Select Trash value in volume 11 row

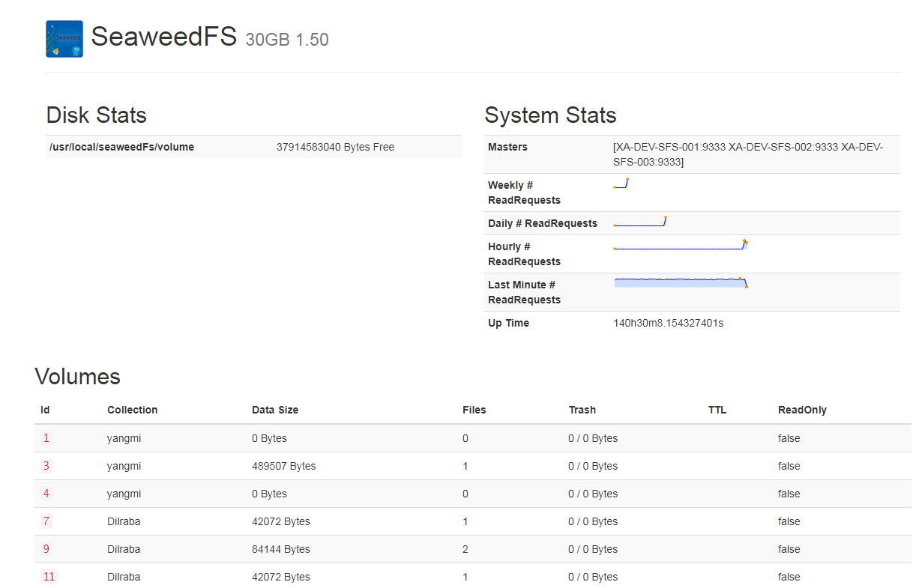[x=593, y=577]
